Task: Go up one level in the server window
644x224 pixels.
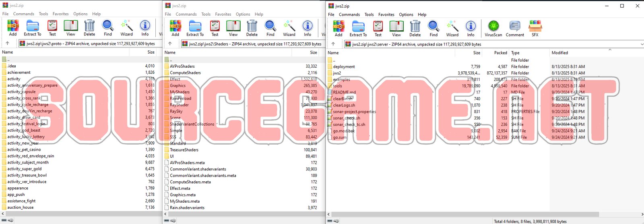Action: [333, 44]
